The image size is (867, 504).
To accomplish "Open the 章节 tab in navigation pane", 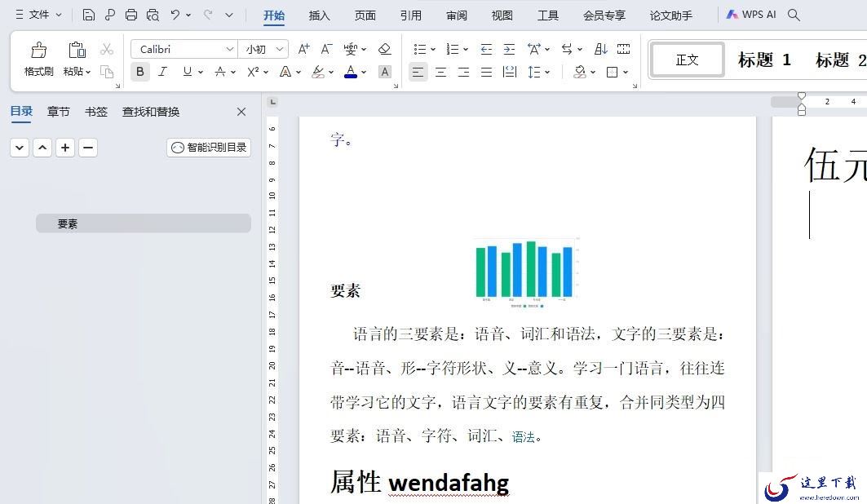I will [x=59, y=112].
